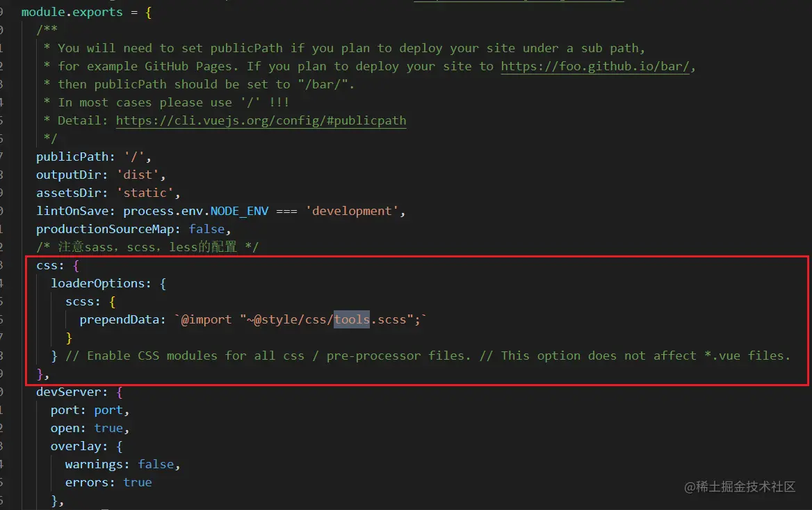Click the highlighted word tools in prependData
Image resolution: width=812 pixels, height=510 pixels.
pyautogui.click(x=352, y=319)
